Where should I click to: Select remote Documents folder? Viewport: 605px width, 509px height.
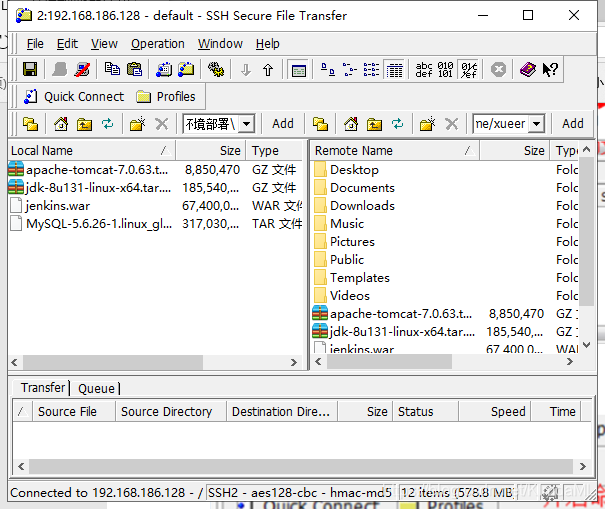(x=362, y=188)
